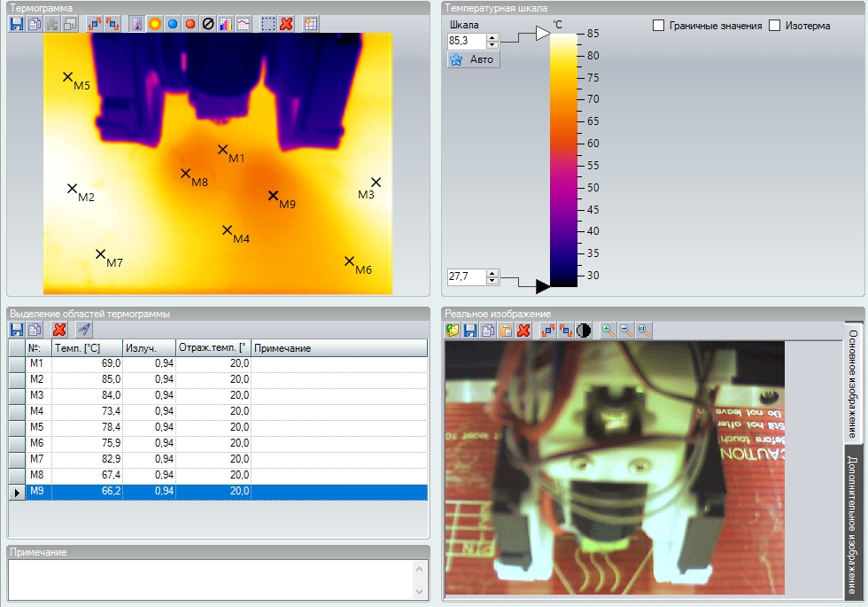Screen dimensions: 868x607
Task: Click the thermometer icon in the thermogram toolbar
Action: click(136, 24)
